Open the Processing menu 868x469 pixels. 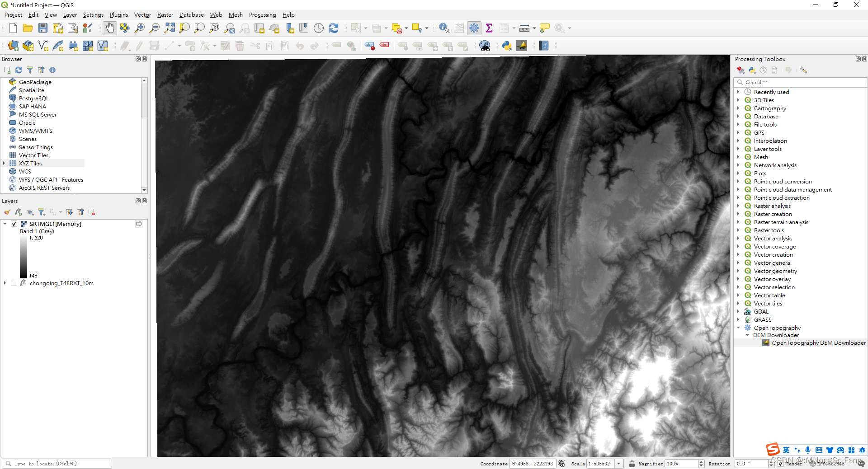point(262,14)
